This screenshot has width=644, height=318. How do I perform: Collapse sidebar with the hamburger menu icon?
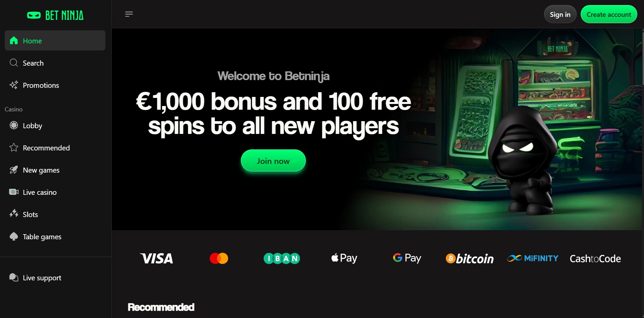[129, 14]
